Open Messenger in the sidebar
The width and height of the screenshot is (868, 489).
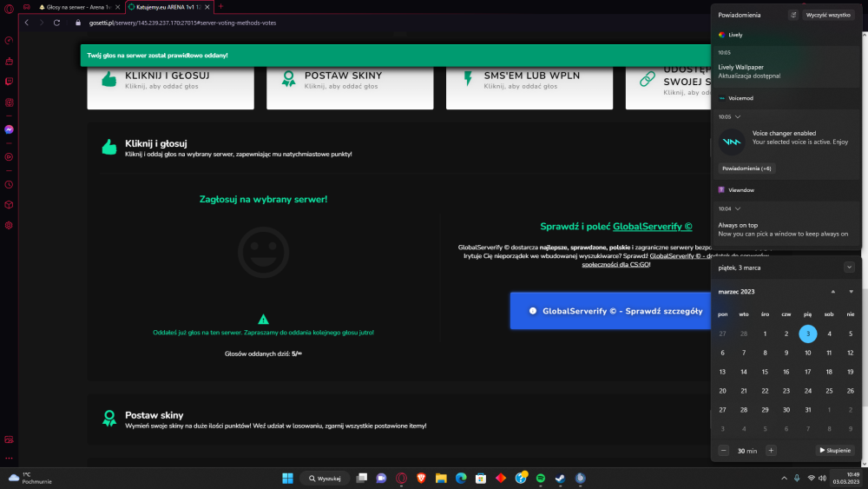pos(9,129)
